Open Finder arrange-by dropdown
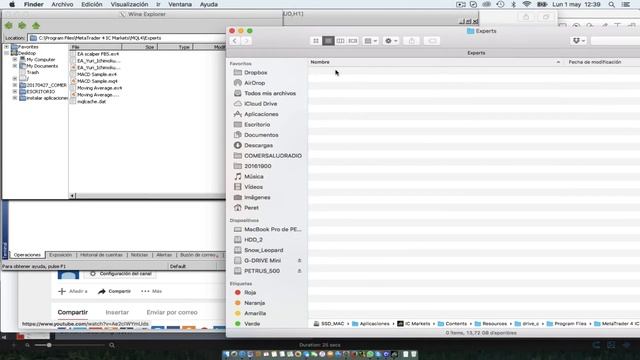This screenshot has width=640, height=360. [371, 41]
